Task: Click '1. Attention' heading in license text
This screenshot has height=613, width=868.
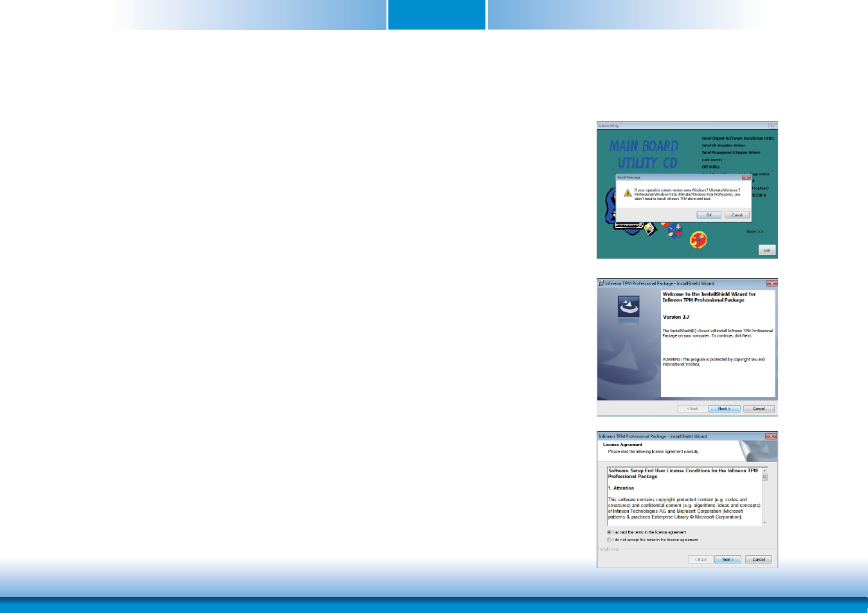Action: [x=621, y=488]
